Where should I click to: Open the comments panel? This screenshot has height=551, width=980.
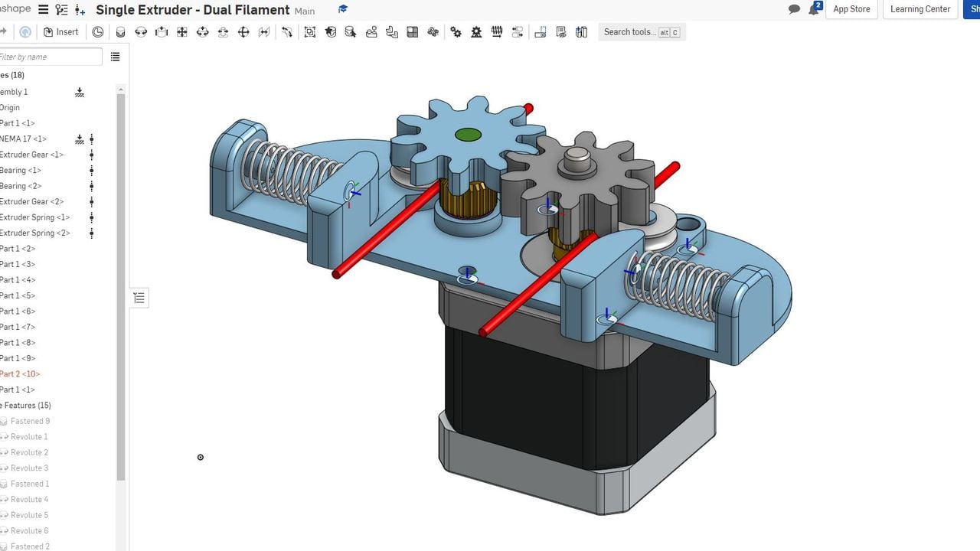click(x=793, y=8)
